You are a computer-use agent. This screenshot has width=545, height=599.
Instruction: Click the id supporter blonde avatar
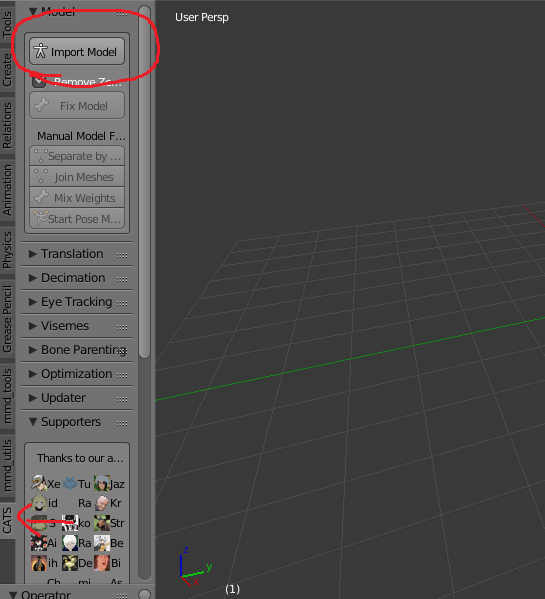(39, 503)
